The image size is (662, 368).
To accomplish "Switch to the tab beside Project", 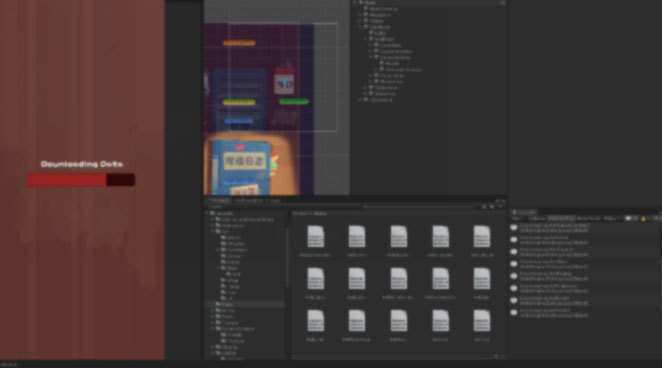I will coord(257,200).
